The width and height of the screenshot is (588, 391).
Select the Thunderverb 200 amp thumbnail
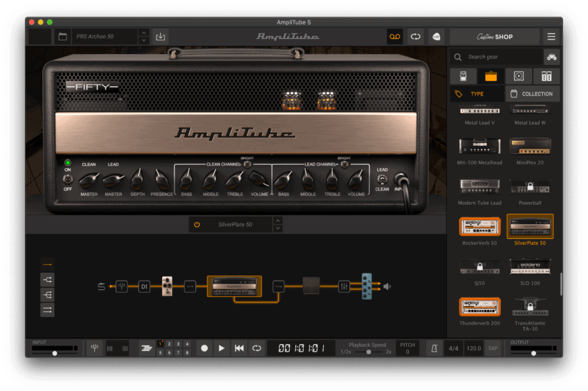coord(479,307)
